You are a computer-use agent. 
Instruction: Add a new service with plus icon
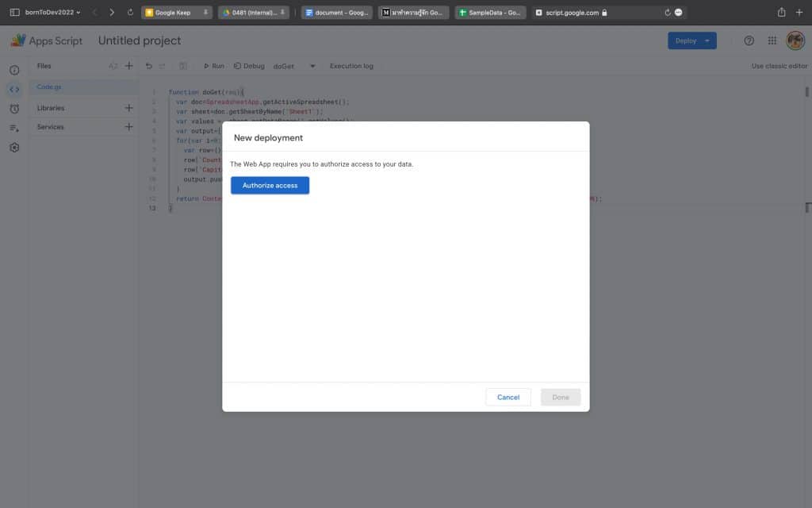[x=129, y=126]
